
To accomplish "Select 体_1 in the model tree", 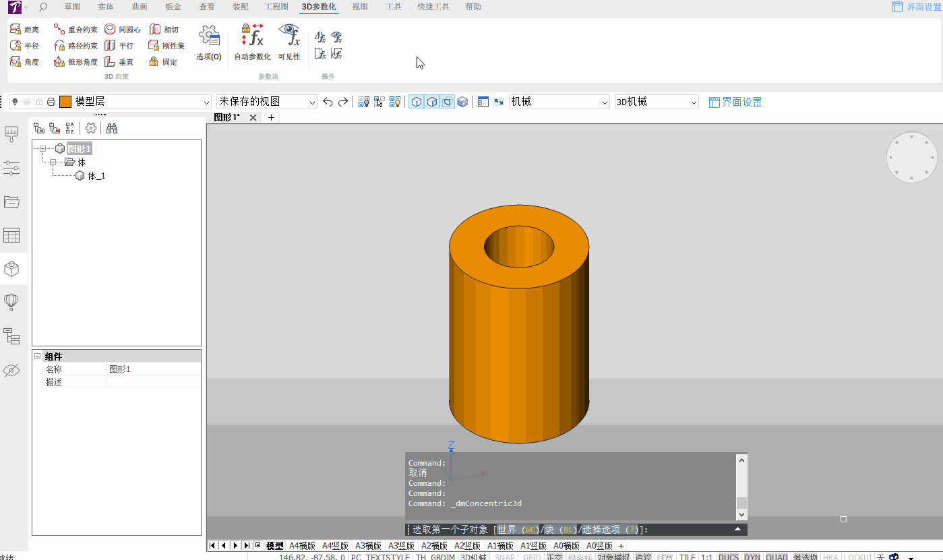I will point(96,176).
